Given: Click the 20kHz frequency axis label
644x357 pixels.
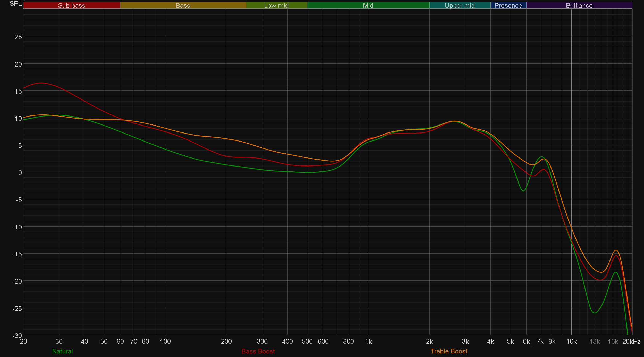Looking at the screenshot, I should coord(631,341).
